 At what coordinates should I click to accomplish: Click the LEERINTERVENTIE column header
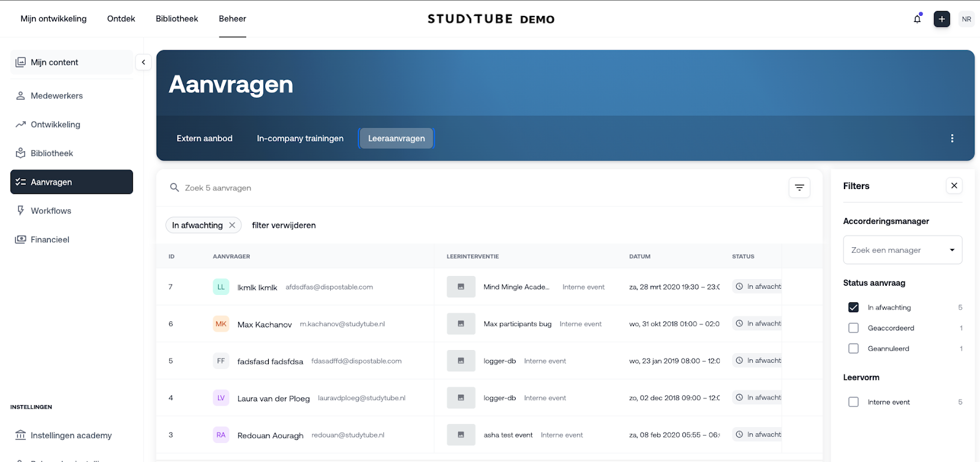(473, 256)
